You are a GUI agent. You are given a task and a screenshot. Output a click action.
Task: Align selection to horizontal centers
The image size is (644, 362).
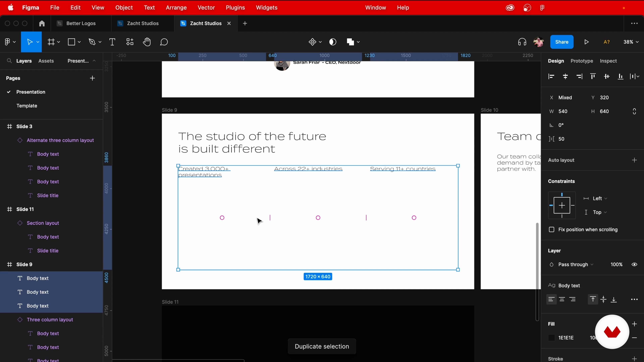[x=565, y=76]
